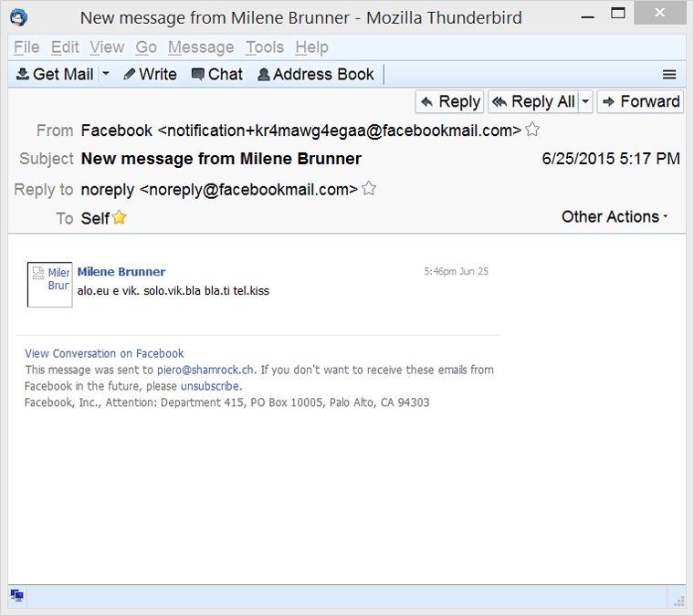Open the Address Book
Screen dimensions: 694x616
click(316, 75)
